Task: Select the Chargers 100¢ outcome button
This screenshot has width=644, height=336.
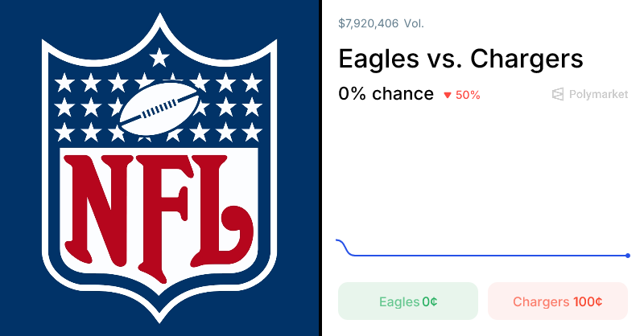Action: [558, 301]
